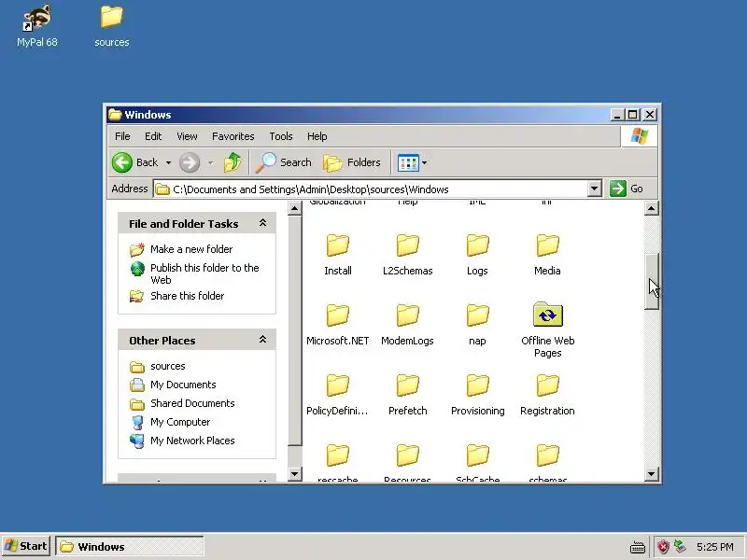The image size is (747, 560).
Task: Click the taskbar clock showing 5:25 PM
Action: [714, 547]
